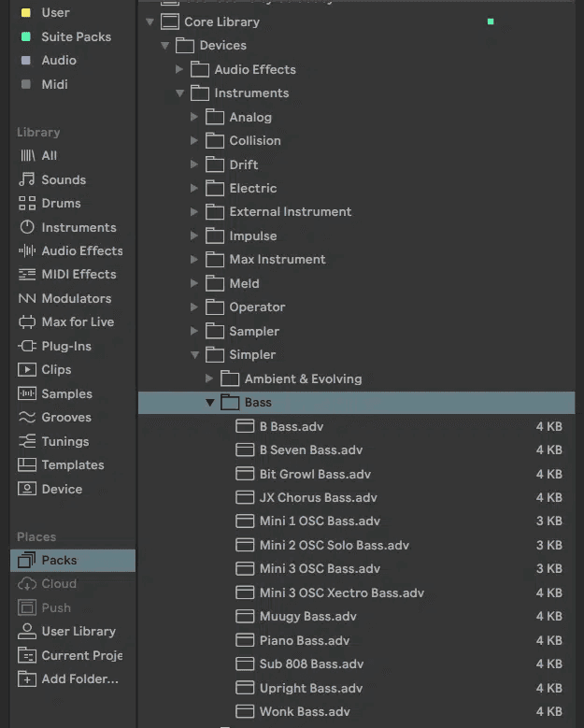Expand the Audio Effects folder
This screenshot has width=584, height=728.
179,69
